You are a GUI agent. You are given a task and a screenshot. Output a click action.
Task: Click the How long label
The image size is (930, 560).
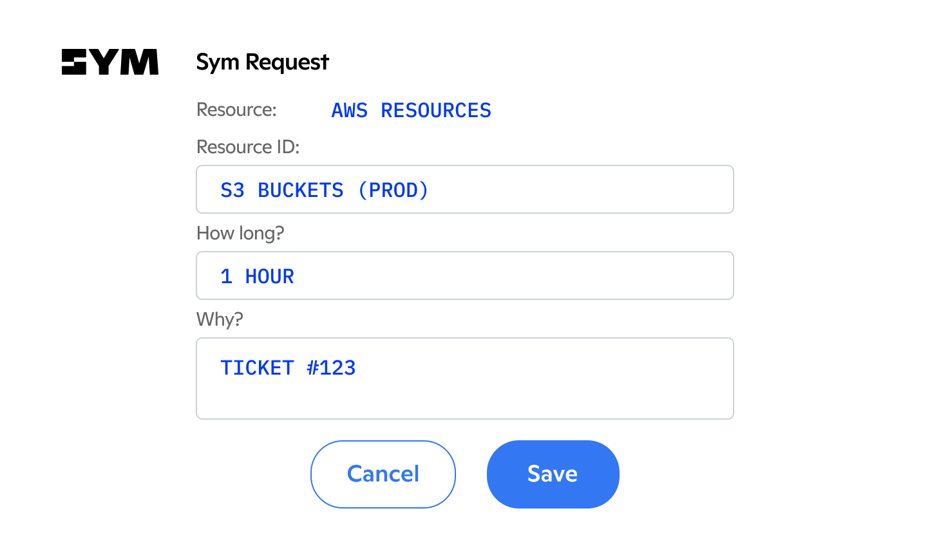(240, 233)
